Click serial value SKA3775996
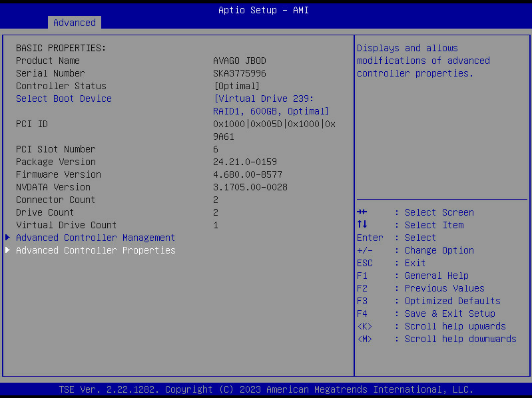The image size is (532, 398). pyautogui.click(x=240, y=73)
